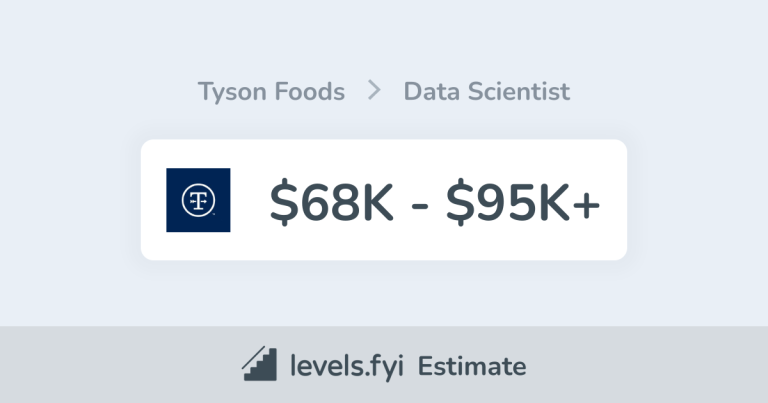The height and width of the screenshot is (403, 768).
Task: Click the circled T emblem in logo
Action: (x=198, y=200)
